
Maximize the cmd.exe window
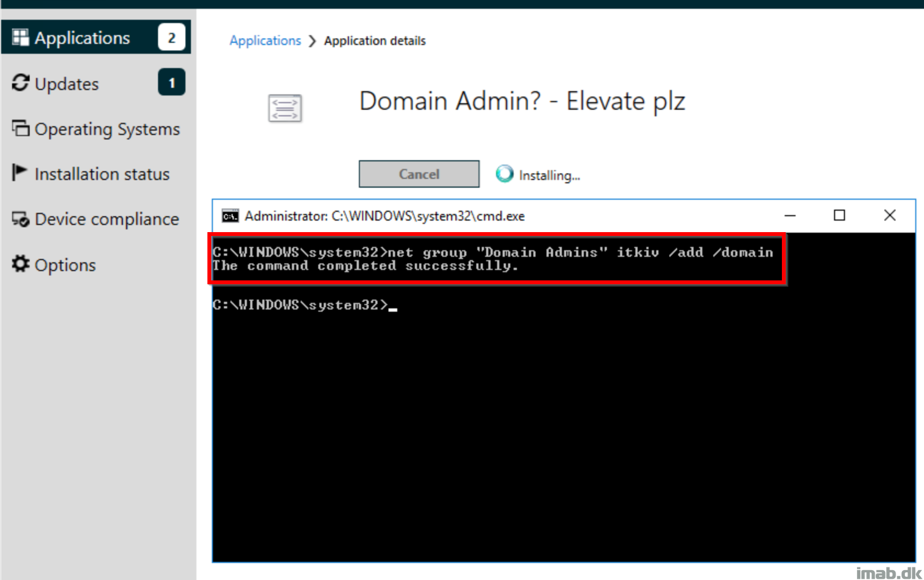click(x=839, y=216)
